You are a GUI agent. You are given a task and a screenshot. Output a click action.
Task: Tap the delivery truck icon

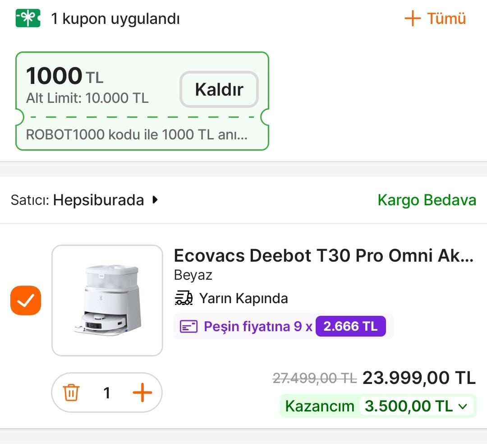pos(184,298)
